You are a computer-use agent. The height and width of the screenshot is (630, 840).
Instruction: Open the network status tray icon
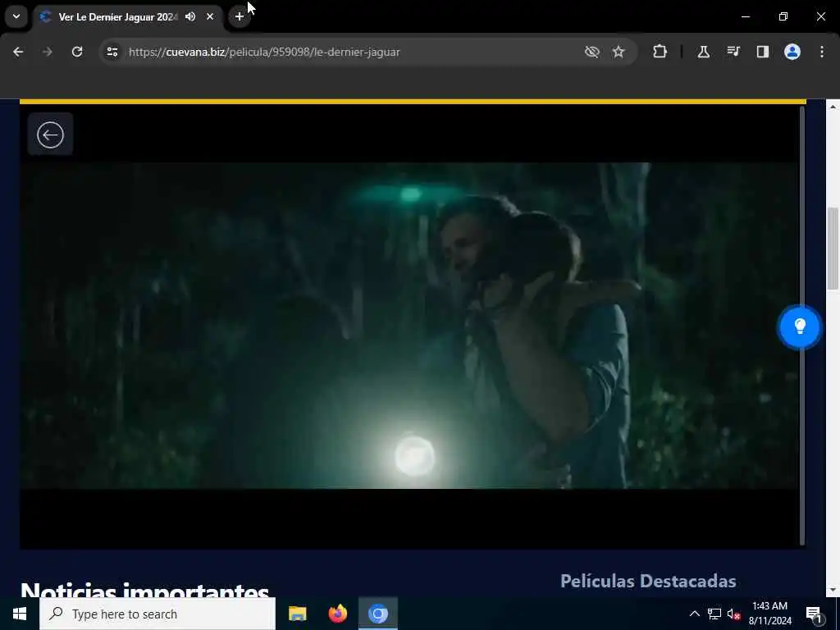tap(714, 614)
